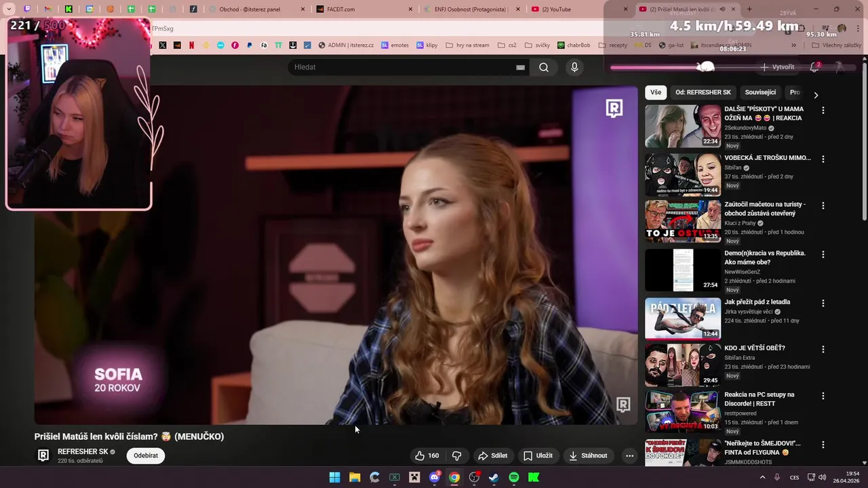Click the Sdílet share button
The width and height of the screenshot is (868, 488).
tap(492, 455)
